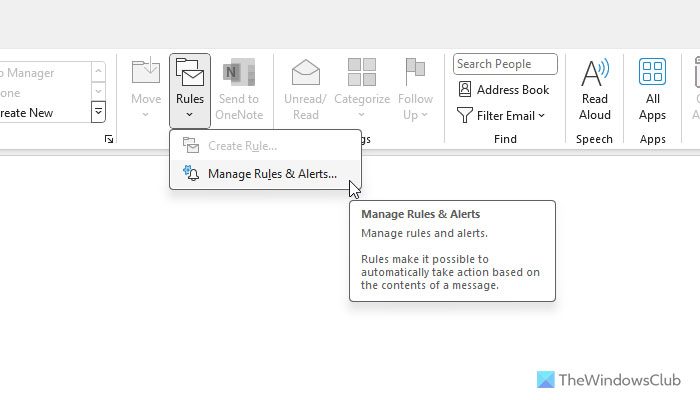Image resolution: width=700 pixels, height=400 pixels.
Task: Click the Follow Up flag icon
Action: (x=415, y=73)
